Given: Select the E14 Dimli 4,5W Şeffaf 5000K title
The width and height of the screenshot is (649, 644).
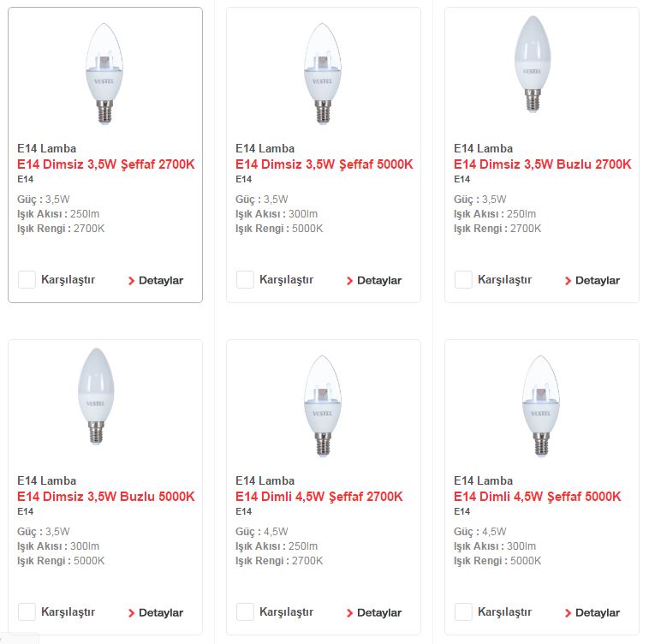Looking at the screenshot, I should (538, 497).
